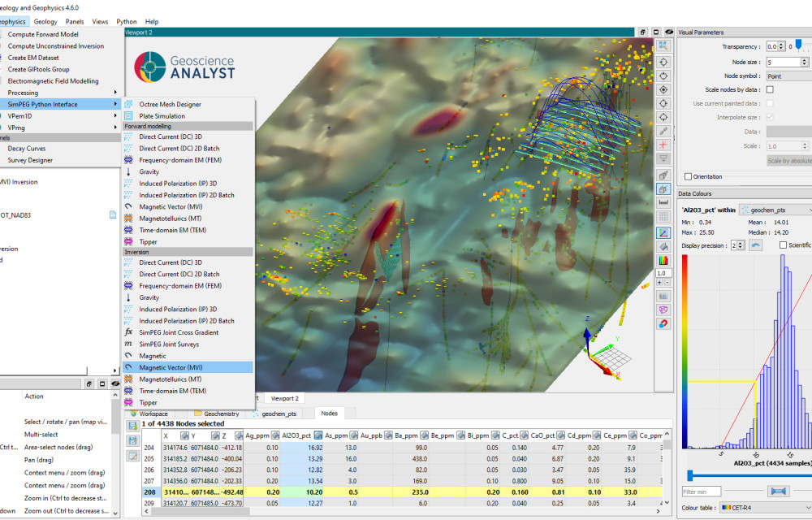Screen dimensions: 812x520
Task: Toggle the axes display icon in viewport toolbar
Action: click(663, 232)
